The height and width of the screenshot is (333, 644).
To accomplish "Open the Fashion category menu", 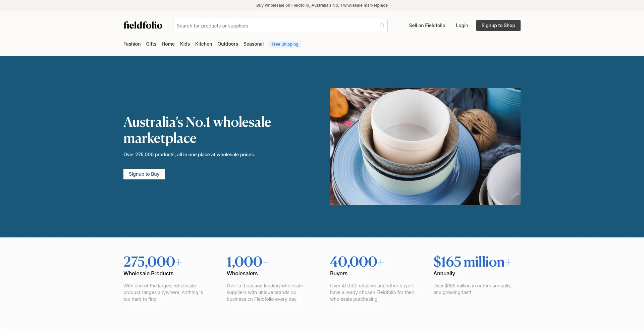I will pos(132,44).
